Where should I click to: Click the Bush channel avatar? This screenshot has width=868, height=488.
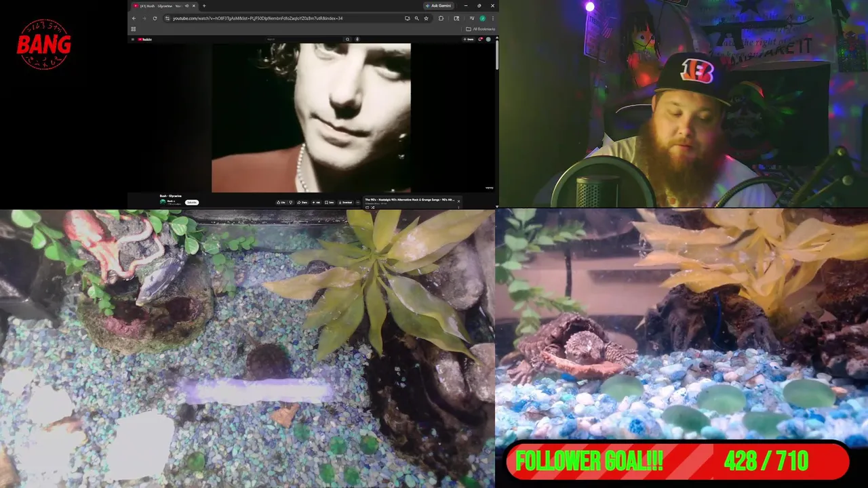(x=163, y=202)
